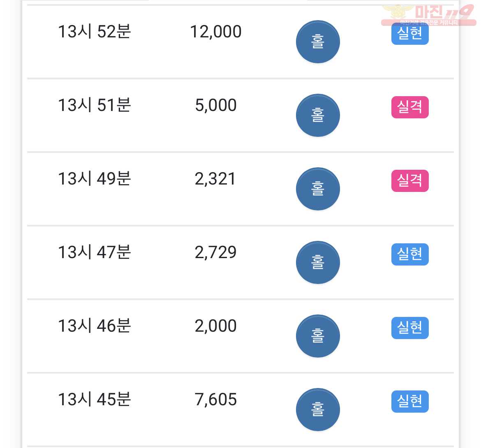Click the blue 실현 badge for 12,000

point(410,34)
